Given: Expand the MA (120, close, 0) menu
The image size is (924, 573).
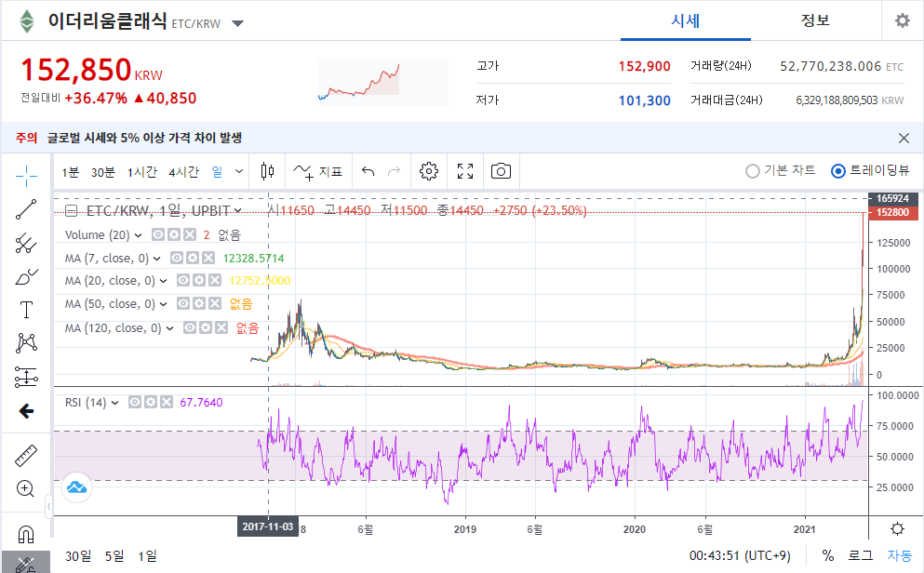Looking at the screenshot, I should tap(169, 328).
